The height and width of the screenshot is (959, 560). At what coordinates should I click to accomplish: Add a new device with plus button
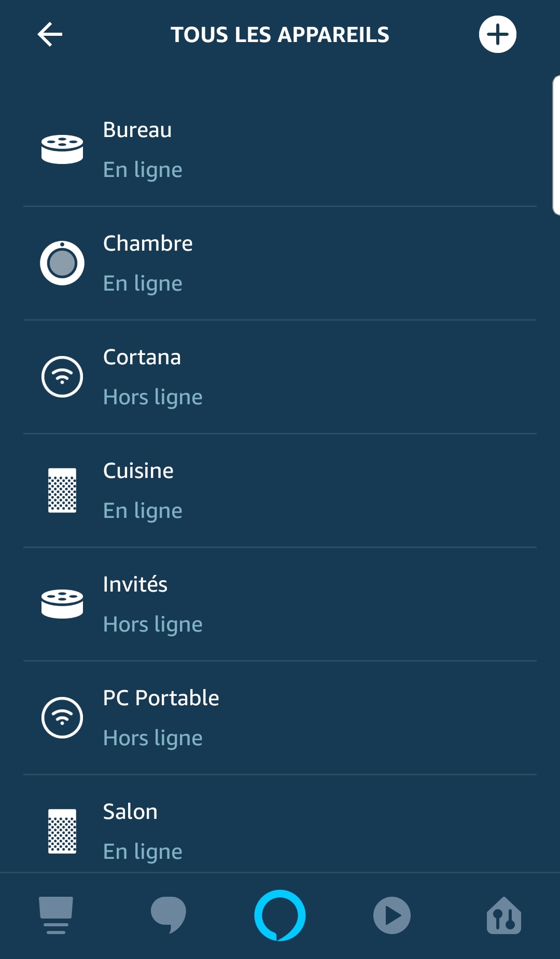pyautogui.click(x=497, y=35)
